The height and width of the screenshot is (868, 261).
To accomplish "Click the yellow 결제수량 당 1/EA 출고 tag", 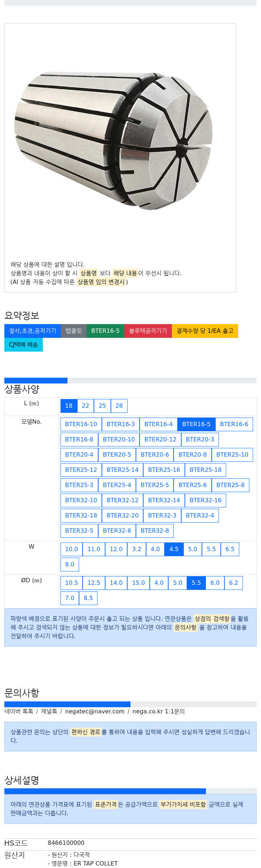I will tap(205, 331).
